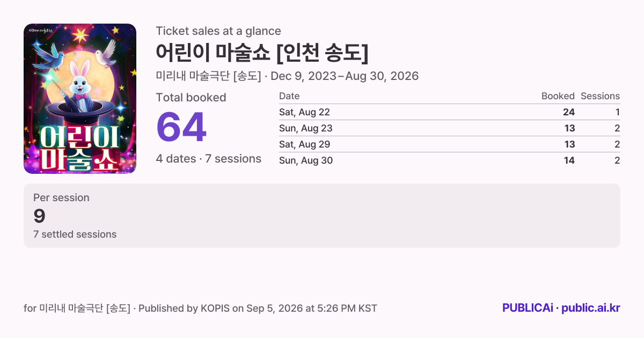644x338 pixels.
Task: Select the Sat, Aug 22 row
Action: (449, 112)
